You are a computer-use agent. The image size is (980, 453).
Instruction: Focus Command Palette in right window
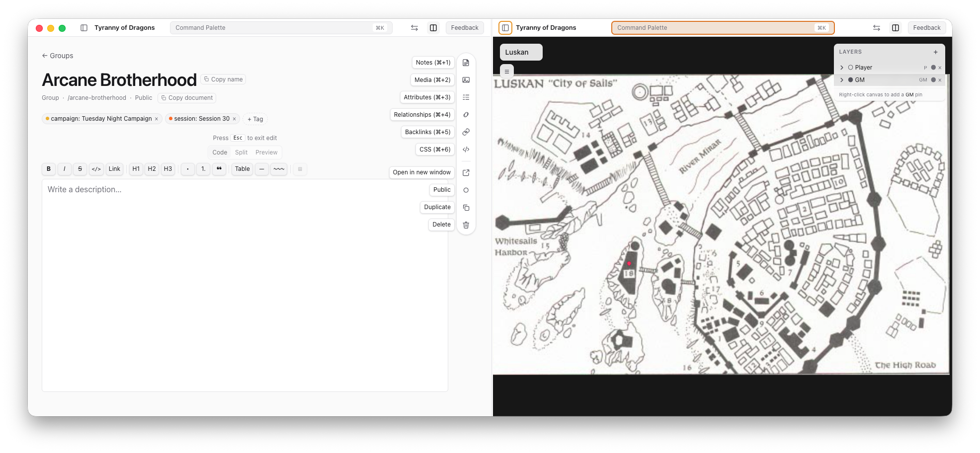point(723,28)
